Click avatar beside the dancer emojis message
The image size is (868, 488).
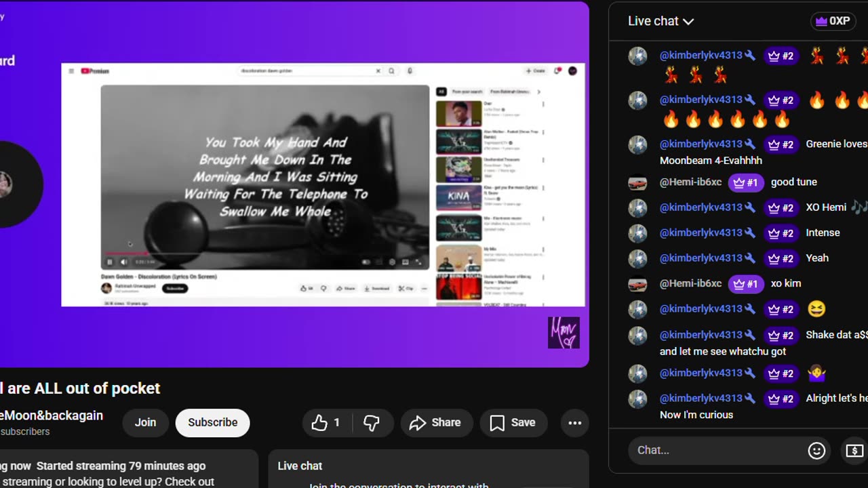click(x=637, y=56)
